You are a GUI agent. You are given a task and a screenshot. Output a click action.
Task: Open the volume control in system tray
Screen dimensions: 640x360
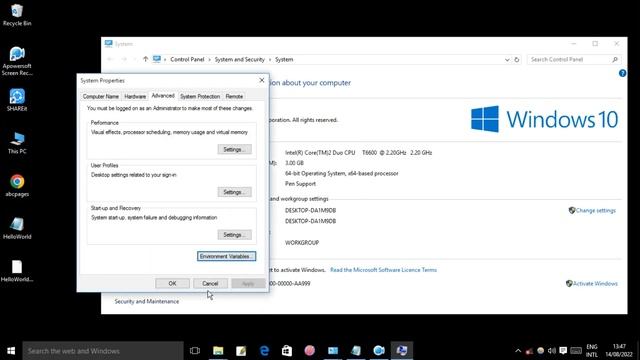(x=552, y=351)
